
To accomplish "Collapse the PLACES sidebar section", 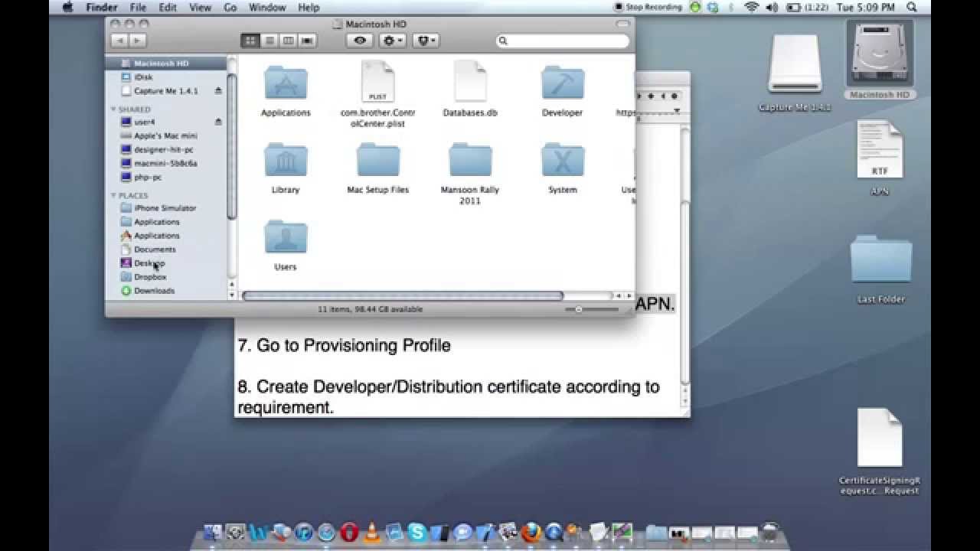I will click(114, 195).
